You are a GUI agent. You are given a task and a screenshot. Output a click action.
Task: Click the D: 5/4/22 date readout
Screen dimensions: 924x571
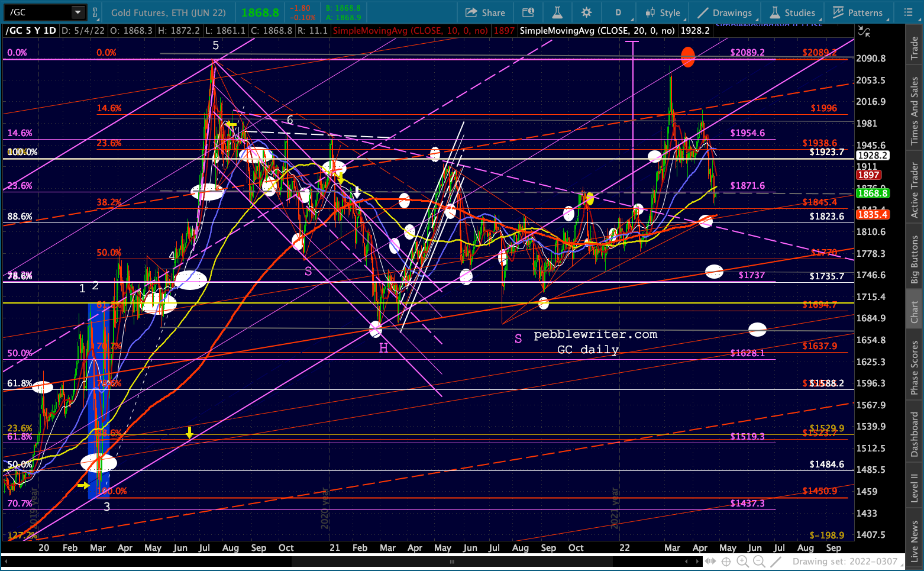coord(83,31)
